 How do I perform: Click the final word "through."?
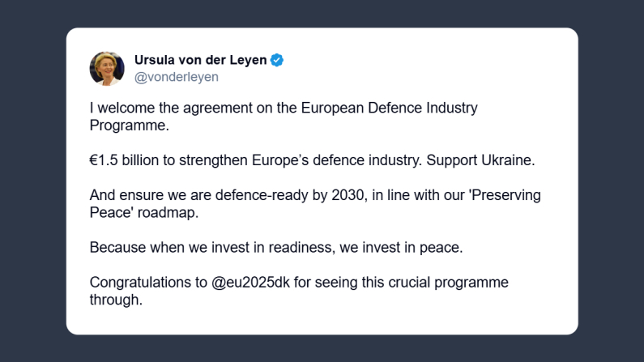[x=116, y=300]
